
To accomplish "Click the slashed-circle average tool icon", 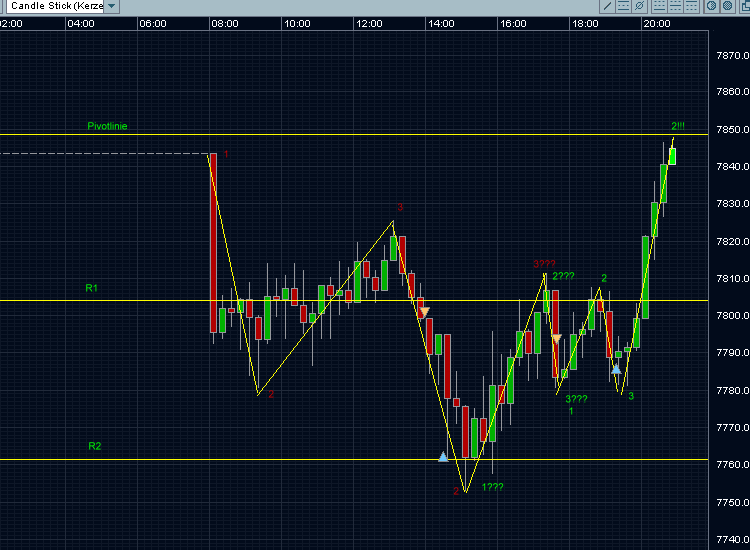I will (x=639, y=6).
